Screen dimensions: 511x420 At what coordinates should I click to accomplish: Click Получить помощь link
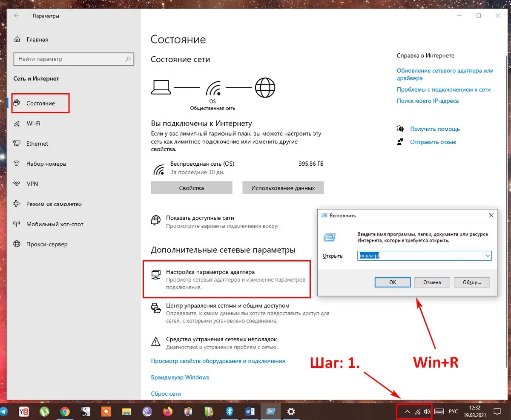pyautogui.click(x=435, y=129)
